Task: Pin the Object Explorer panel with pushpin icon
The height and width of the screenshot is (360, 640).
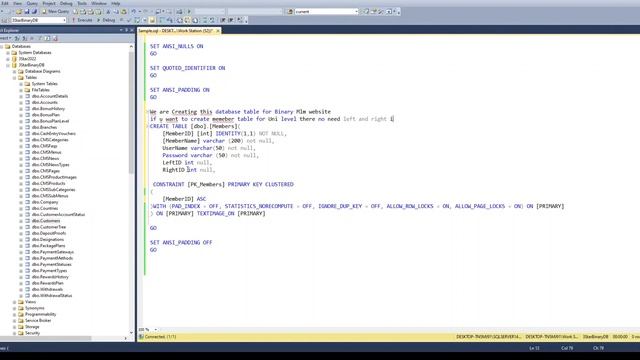Action: [x=127, y=30]
